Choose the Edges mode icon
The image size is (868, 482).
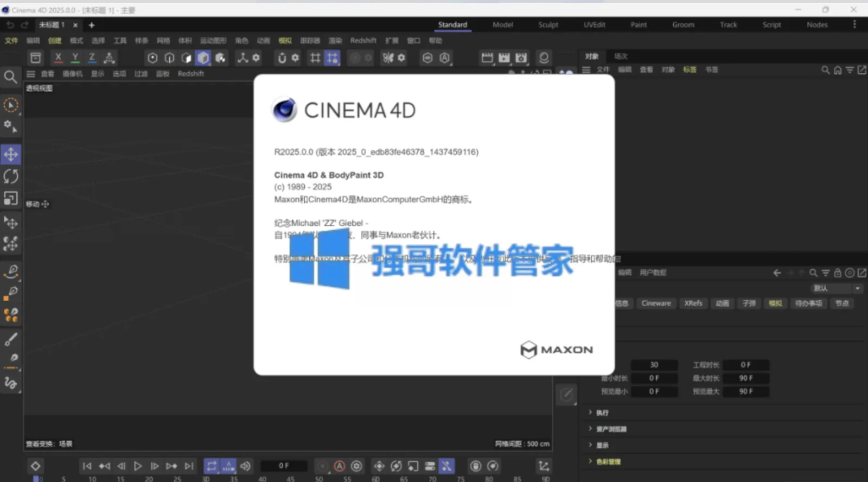point(169,58)
